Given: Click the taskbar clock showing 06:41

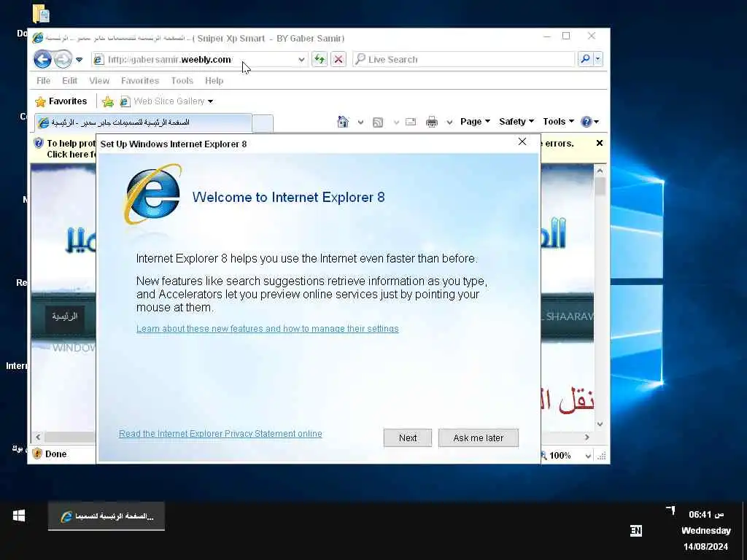Looking at the screenshot, I should [706, 515].
